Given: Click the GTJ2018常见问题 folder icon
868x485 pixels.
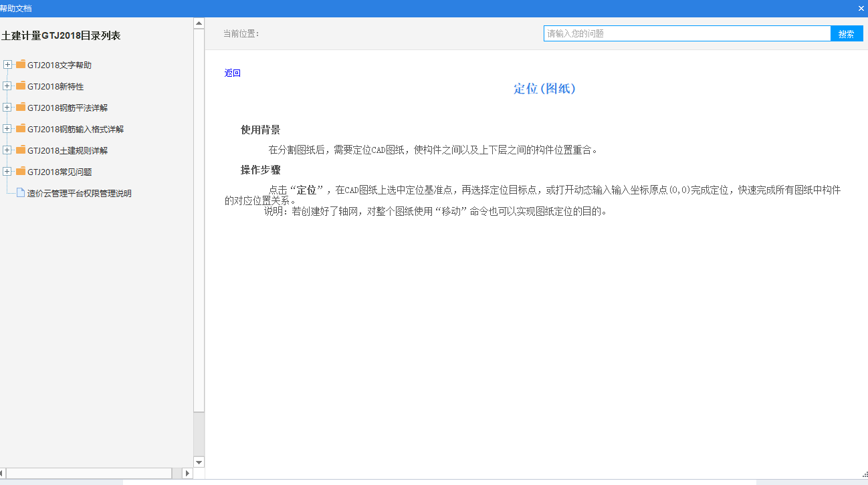Looking at the screenshot, I should point(21,172).
